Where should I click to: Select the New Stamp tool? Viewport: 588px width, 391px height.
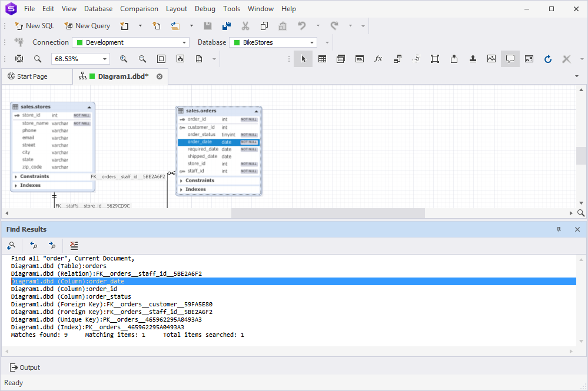pyautogui.click(x=473, y=59)
